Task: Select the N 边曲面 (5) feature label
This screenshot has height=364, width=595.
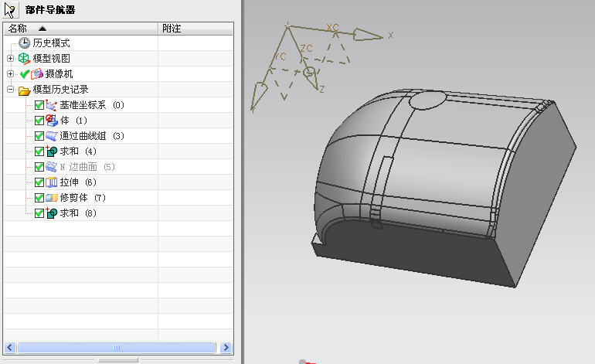Action: click(x=87, y=167)
